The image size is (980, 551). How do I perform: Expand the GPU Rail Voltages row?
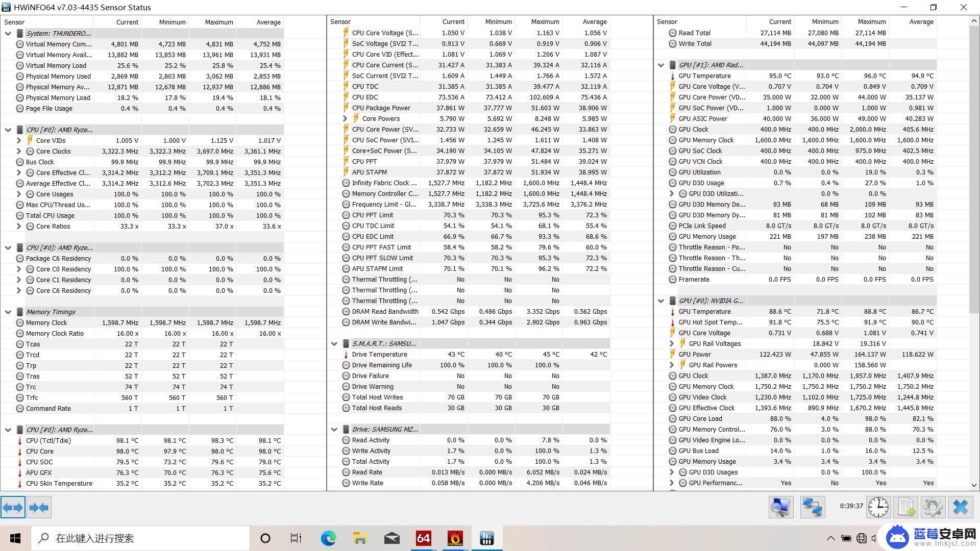pos(672,343)
